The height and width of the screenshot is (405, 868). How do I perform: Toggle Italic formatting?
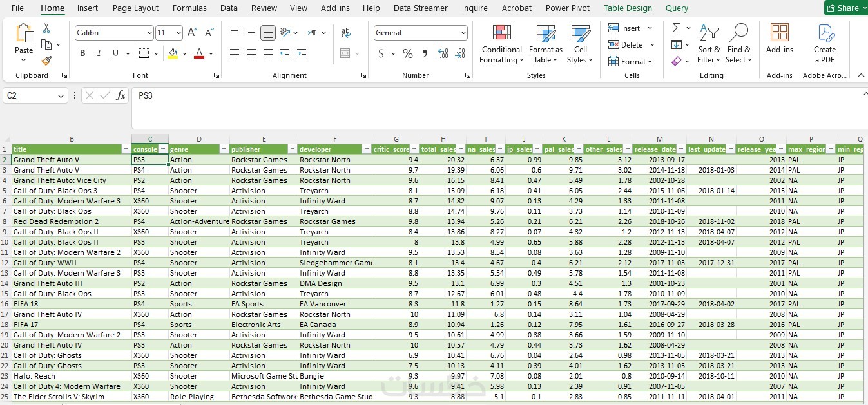(x=99, y=53)
